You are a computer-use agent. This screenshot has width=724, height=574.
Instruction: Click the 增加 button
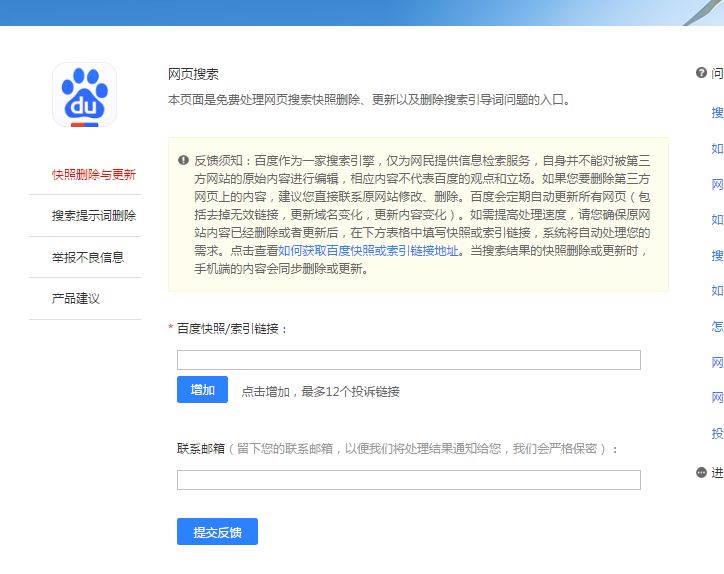(x=202, y=390)
